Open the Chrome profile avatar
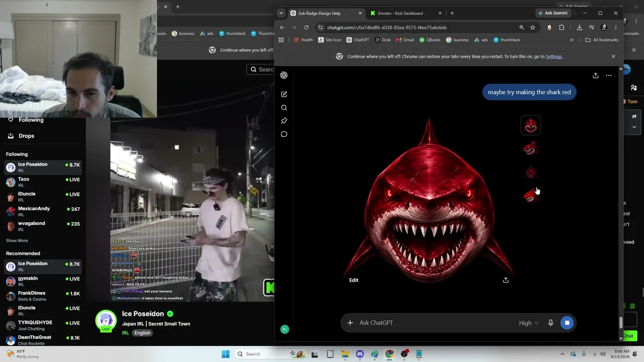 point(604,28)
